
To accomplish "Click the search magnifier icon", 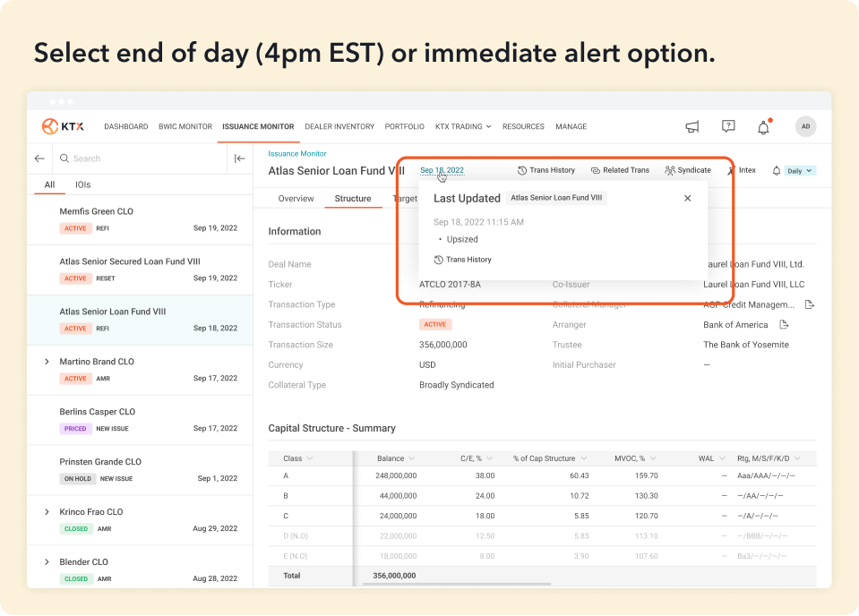I will [x=64, y=158].
